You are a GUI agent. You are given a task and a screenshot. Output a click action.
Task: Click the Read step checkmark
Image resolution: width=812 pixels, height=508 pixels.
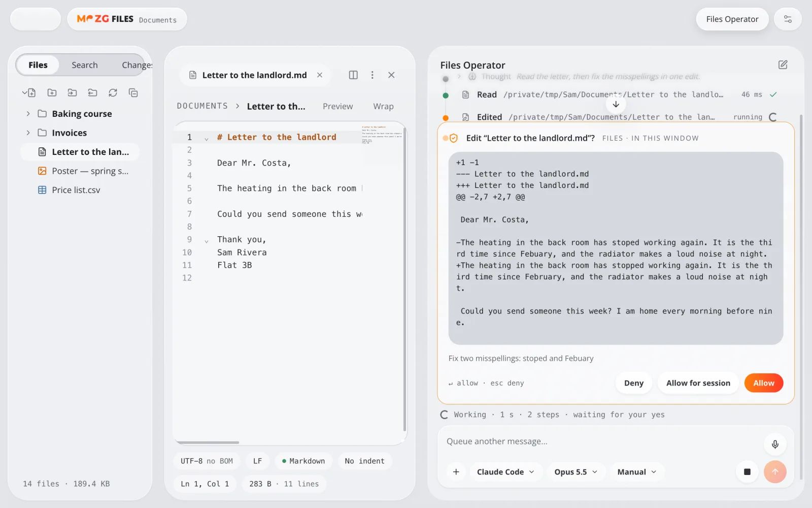click(773, 94)
